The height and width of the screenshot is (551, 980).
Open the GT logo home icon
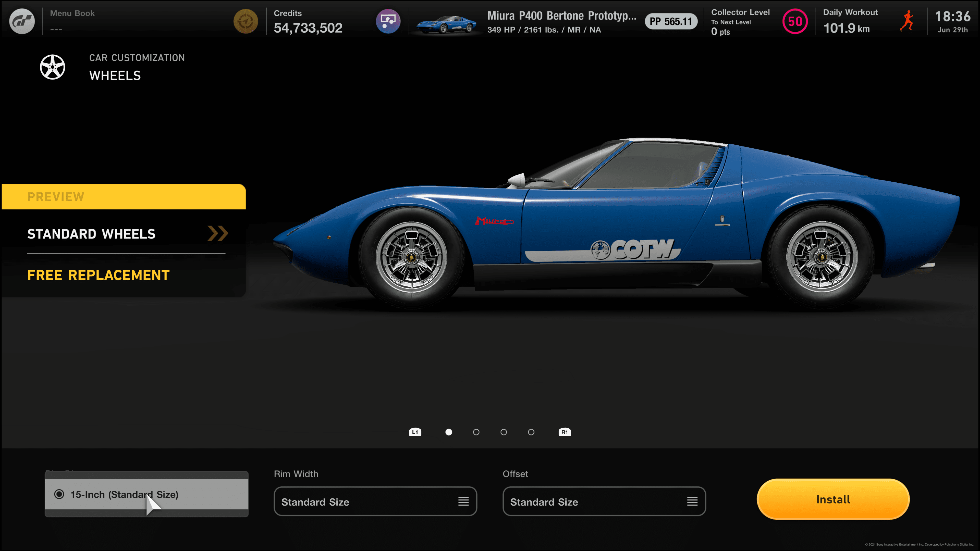(22, 21)
